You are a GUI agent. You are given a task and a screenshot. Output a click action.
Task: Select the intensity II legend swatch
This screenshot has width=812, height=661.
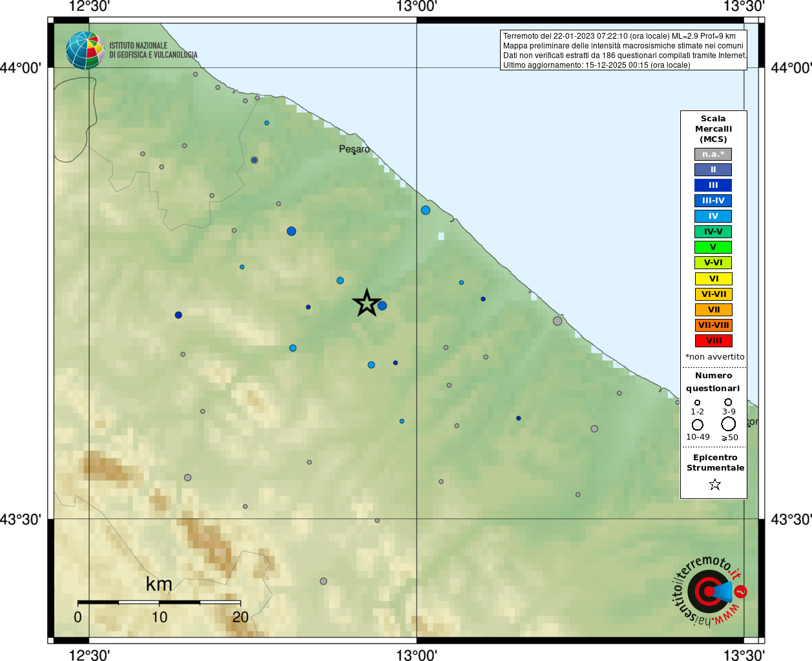(713, 170)
